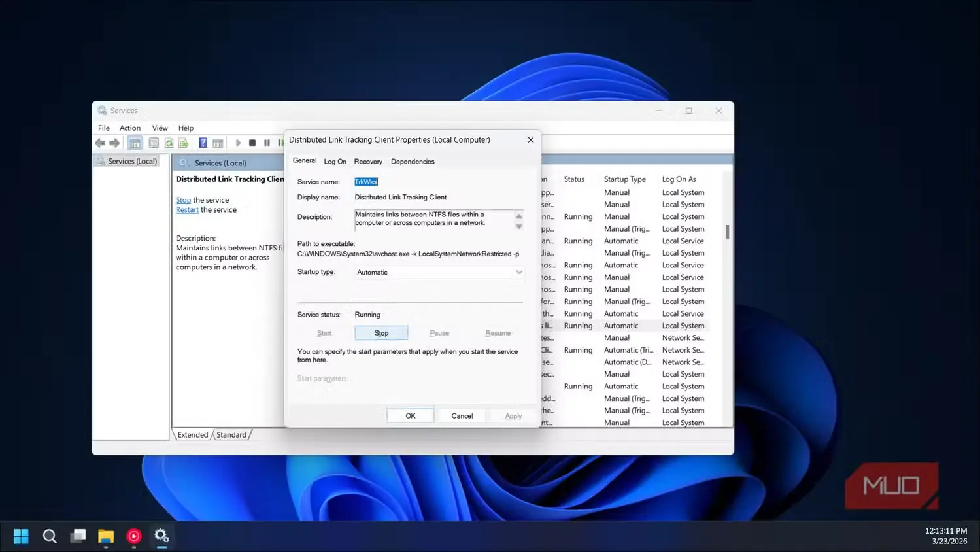Image resolution: width=980 pixels, height=552 pixels.
Task: Switch to the Log On tab
Action: (x=335, y=162)
